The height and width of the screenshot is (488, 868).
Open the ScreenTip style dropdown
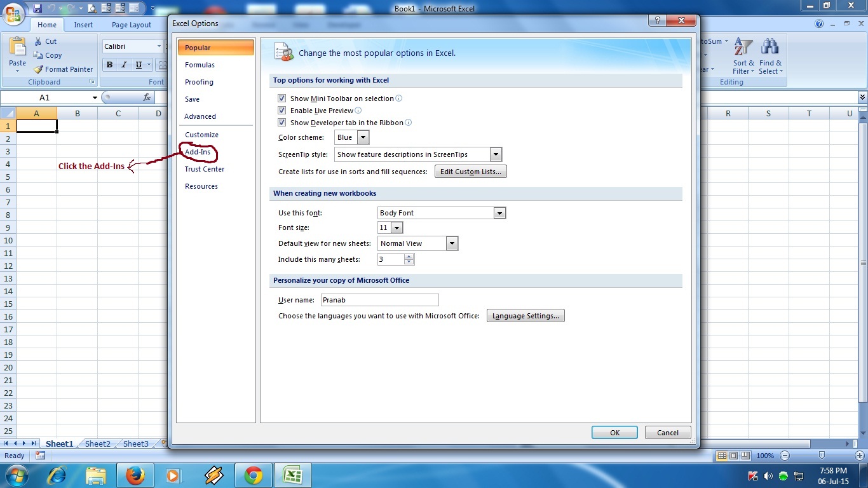point(496,154)
